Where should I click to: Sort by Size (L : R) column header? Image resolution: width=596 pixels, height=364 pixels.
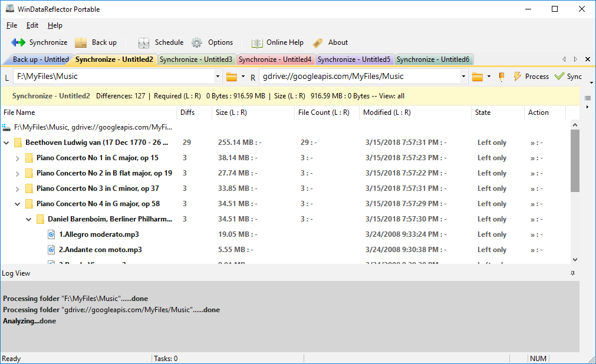253,112
